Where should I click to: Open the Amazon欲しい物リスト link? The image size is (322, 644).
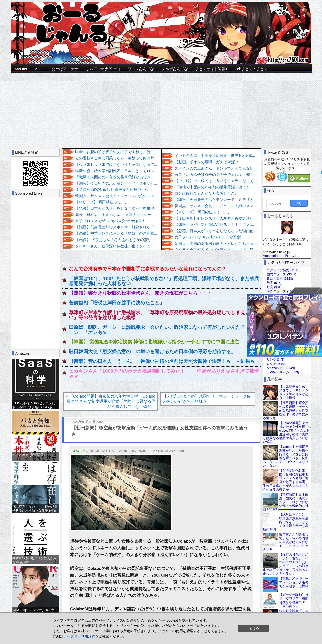coord(280,256)
